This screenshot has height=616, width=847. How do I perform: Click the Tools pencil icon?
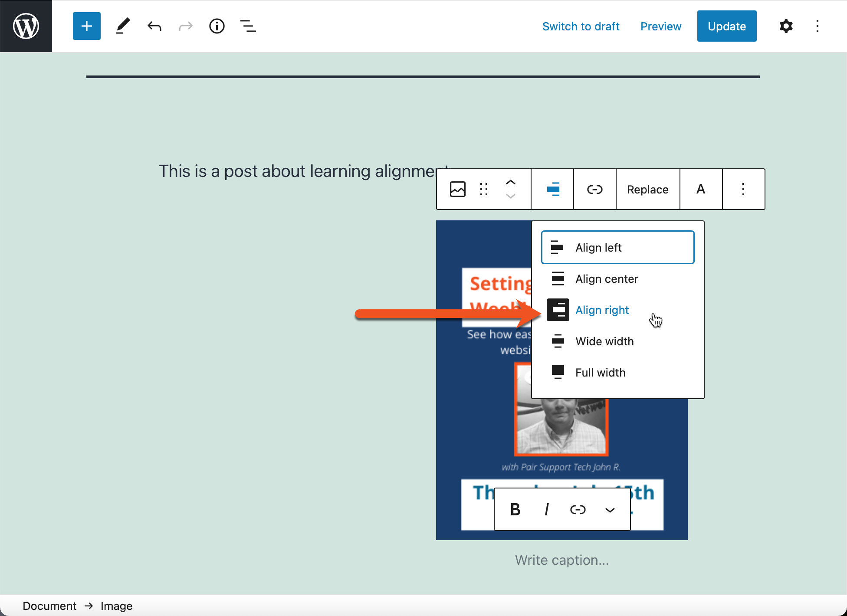click(123, 26)
